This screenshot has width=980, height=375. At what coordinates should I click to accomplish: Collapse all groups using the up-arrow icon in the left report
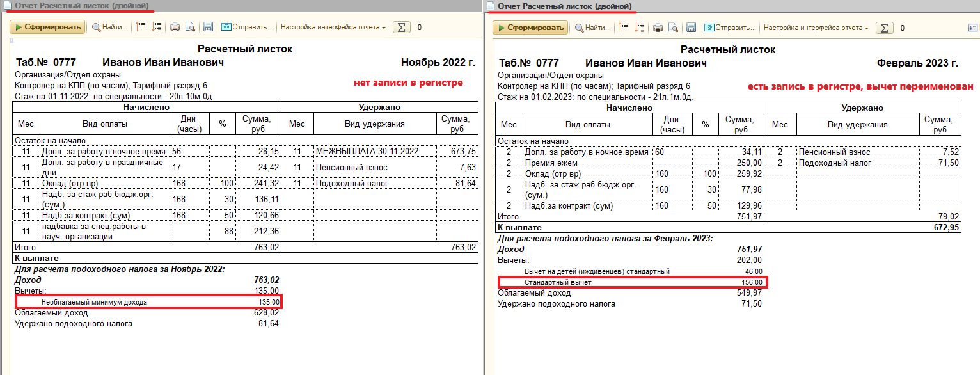(x=141, y=28)
